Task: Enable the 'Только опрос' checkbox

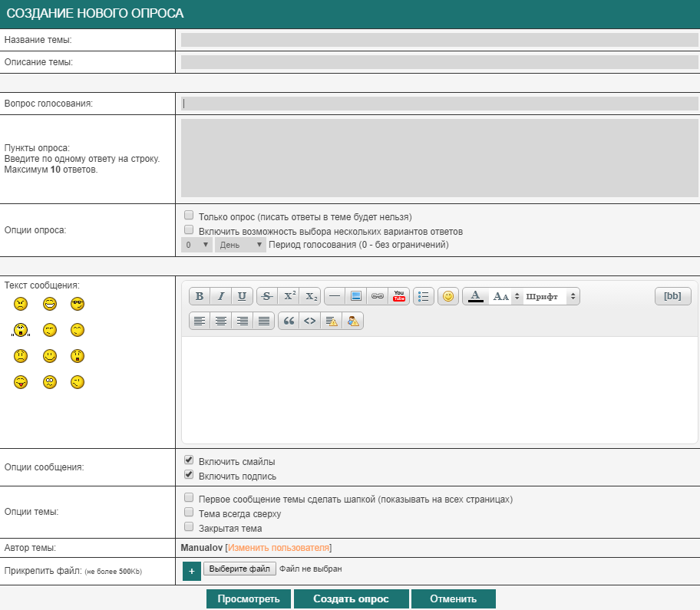Action: coord(189,216)
